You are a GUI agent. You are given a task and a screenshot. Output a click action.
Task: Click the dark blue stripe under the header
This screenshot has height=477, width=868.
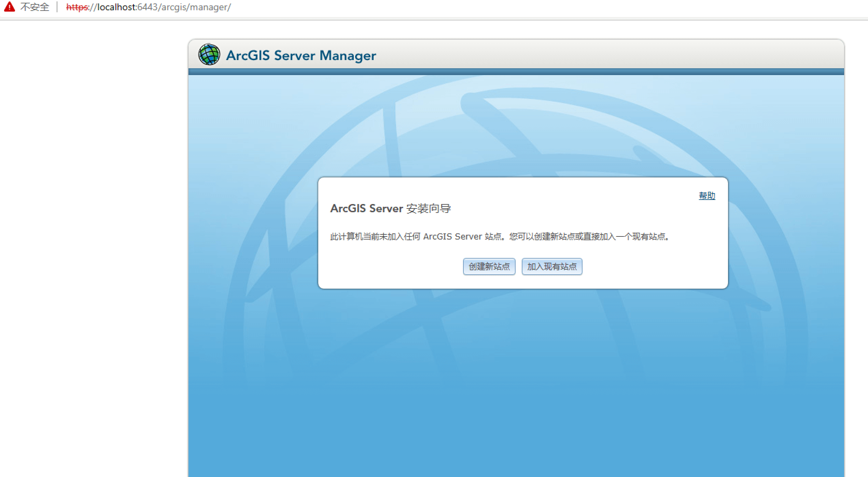(516, 72)
